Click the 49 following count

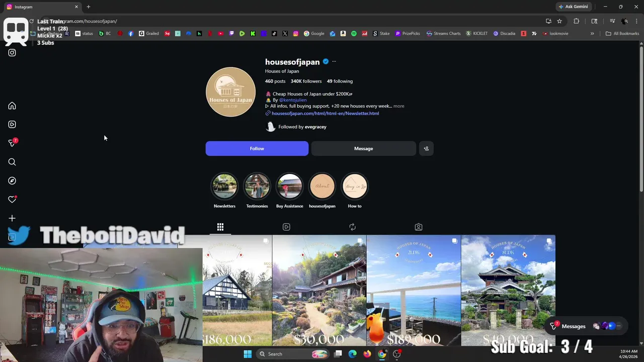[340, 81]
